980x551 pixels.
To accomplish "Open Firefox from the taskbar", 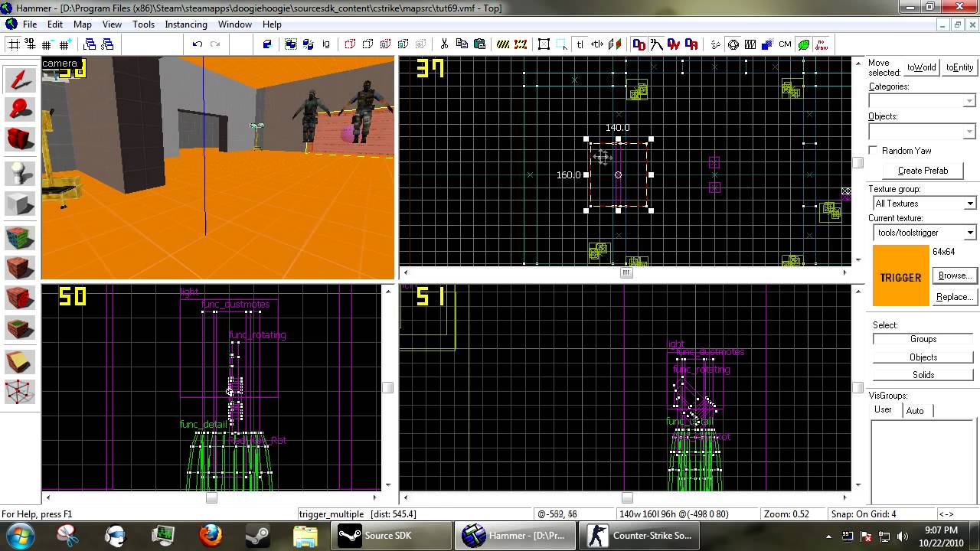I will click(x=210, y=535).
